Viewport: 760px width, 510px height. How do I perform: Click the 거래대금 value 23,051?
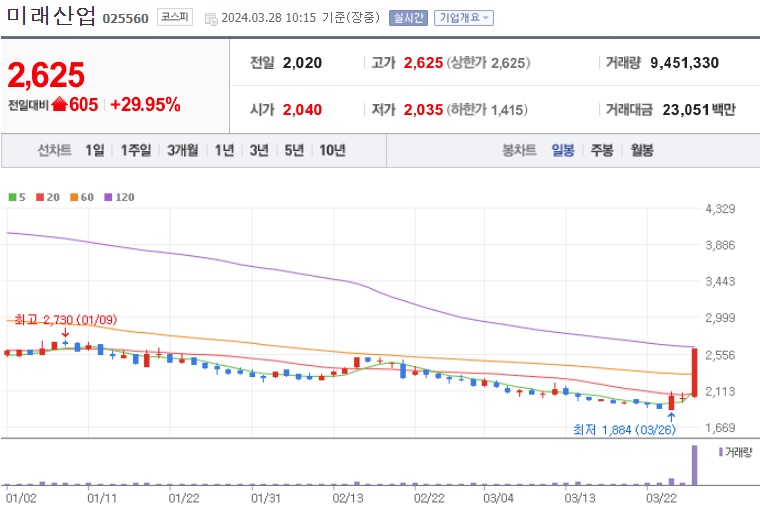click(x=686, y=110)
